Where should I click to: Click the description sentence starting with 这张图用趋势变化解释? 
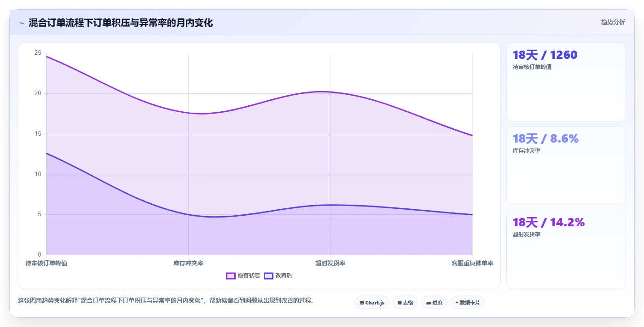(166, 301)
